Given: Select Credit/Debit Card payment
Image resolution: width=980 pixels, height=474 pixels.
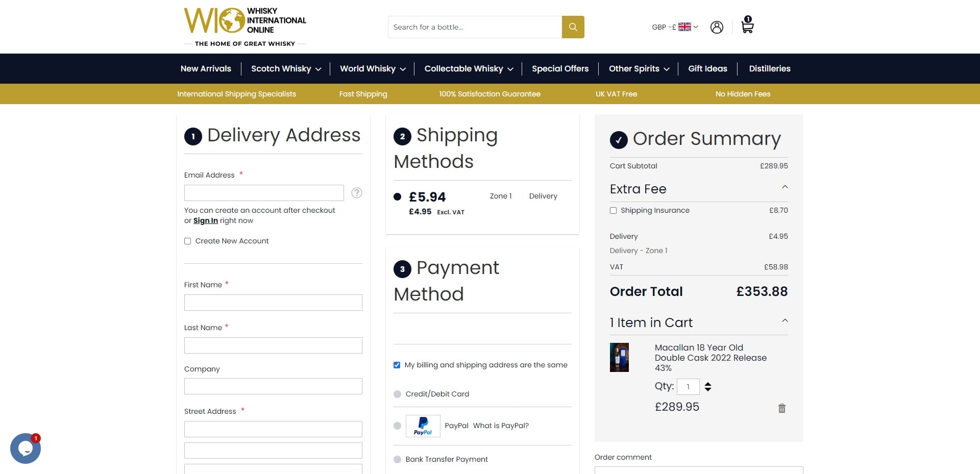Looking at the screenshot, I should pyautogui.click(x=397, y=394).
